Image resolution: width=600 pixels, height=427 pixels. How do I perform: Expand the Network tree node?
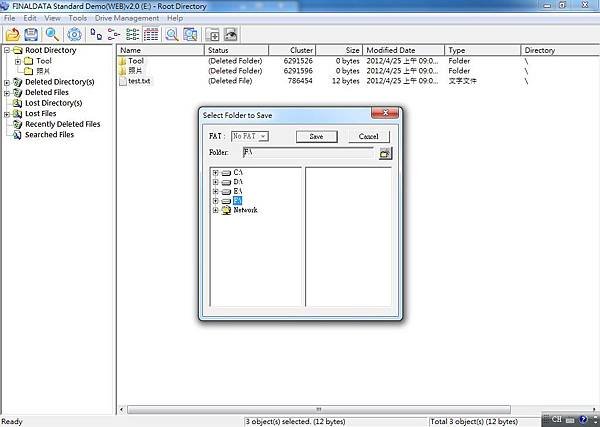pyautogui.click(x=215, y=210)
